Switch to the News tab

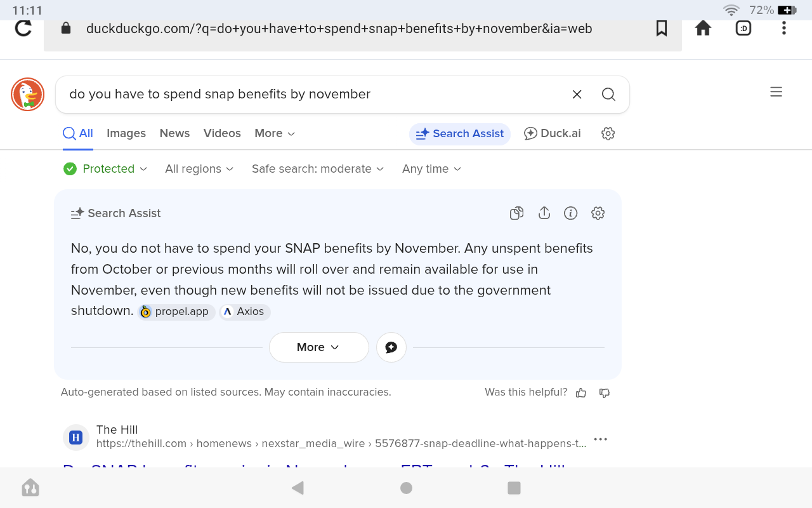(174, 133)
